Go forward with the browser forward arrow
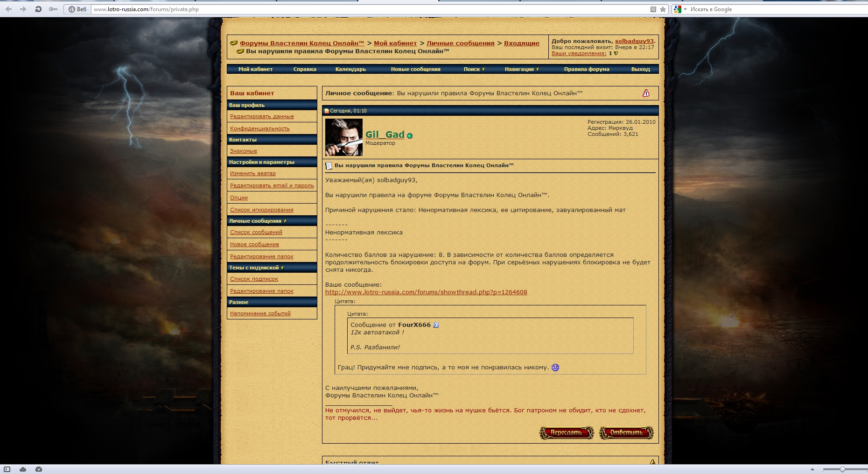Viewport: 868px width, 474px height. pos(23,9)
